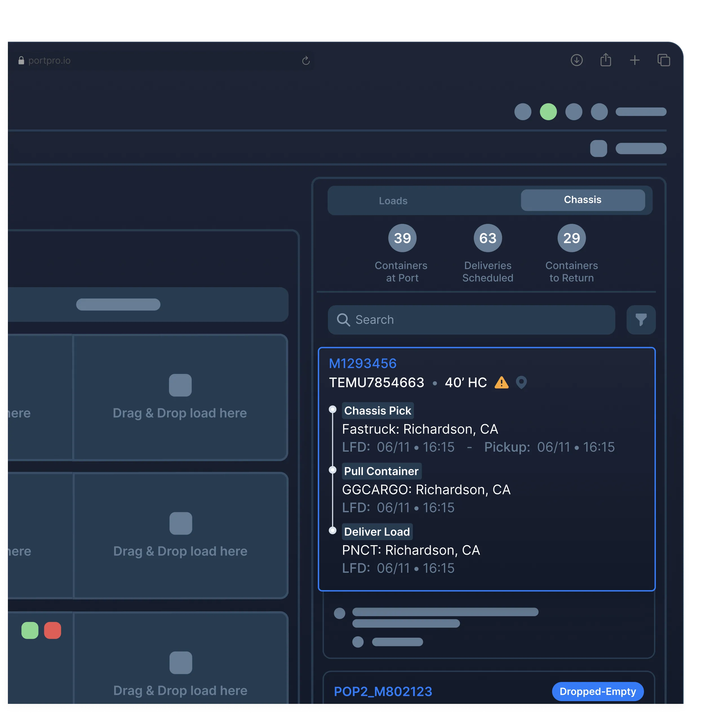Viewport: 728px width, 714px height.
Task: Click the padlock icon beside portpro.io
Action: [21, 61]
